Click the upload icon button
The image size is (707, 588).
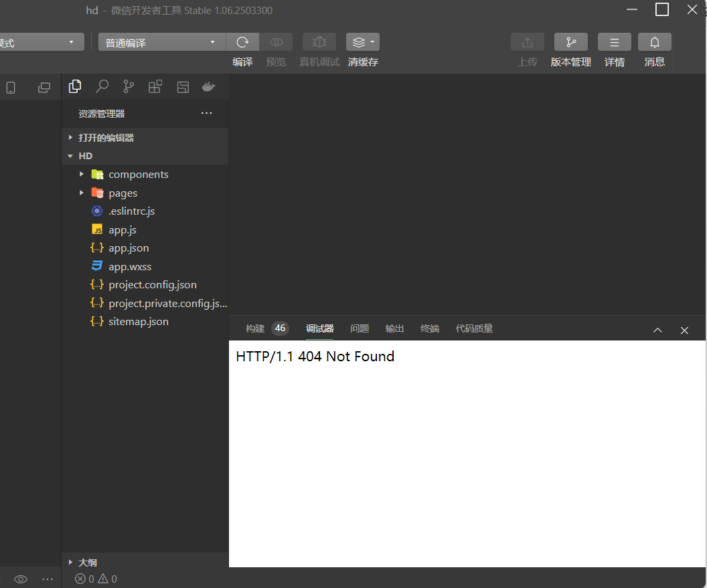coord(528,42)
